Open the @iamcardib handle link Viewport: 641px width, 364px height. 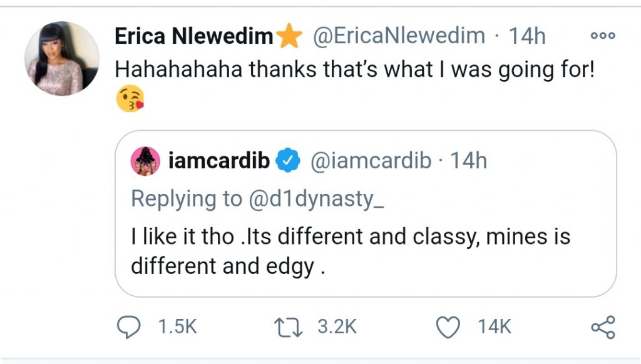371,161
